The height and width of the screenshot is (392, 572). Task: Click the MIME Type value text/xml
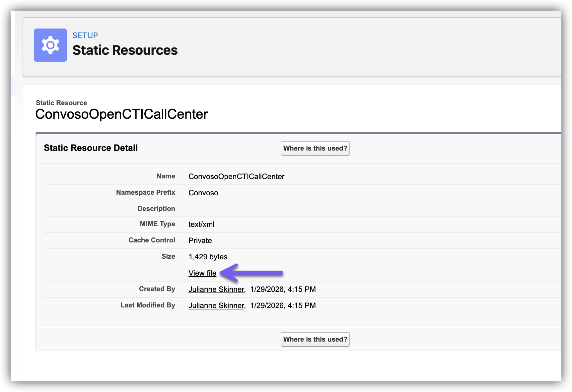point(201,224)
